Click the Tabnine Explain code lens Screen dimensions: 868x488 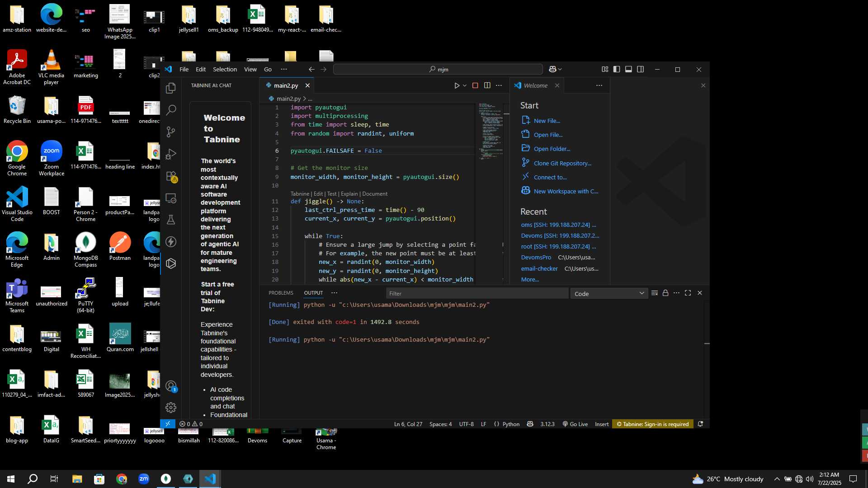[349, 194]
